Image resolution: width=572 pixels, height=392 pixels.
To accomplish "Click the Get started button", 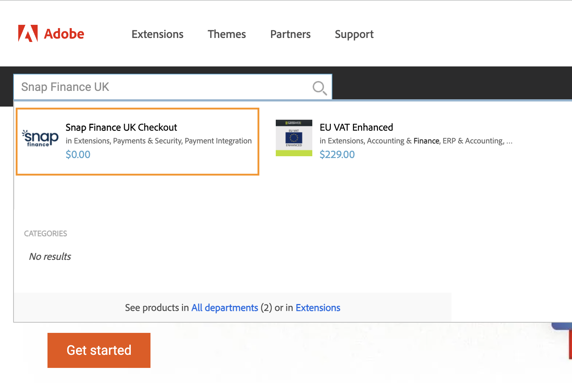I will 99,350.
